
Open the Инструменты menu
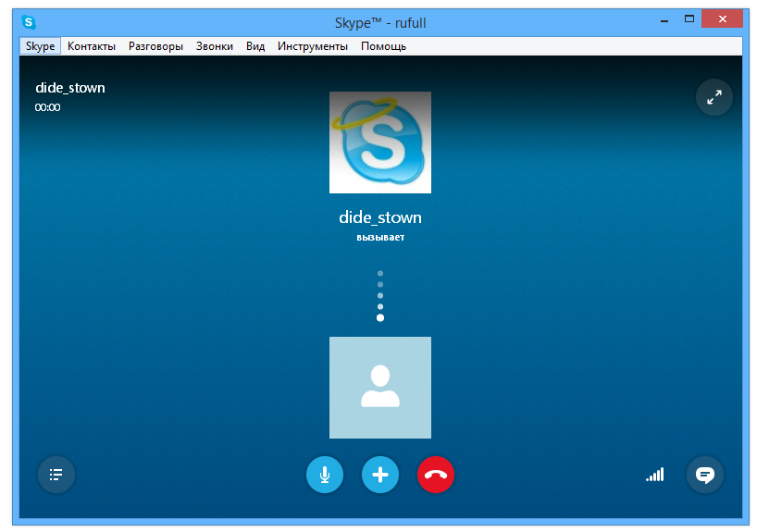pyautogui.click(x=313, y=46)
